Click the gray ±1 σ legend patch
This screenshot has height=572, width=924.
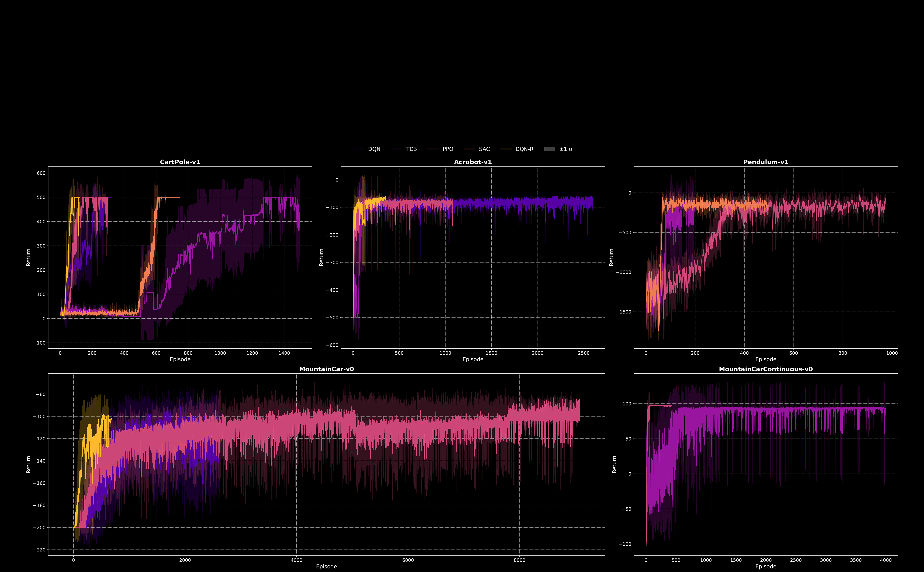[549, 149]
